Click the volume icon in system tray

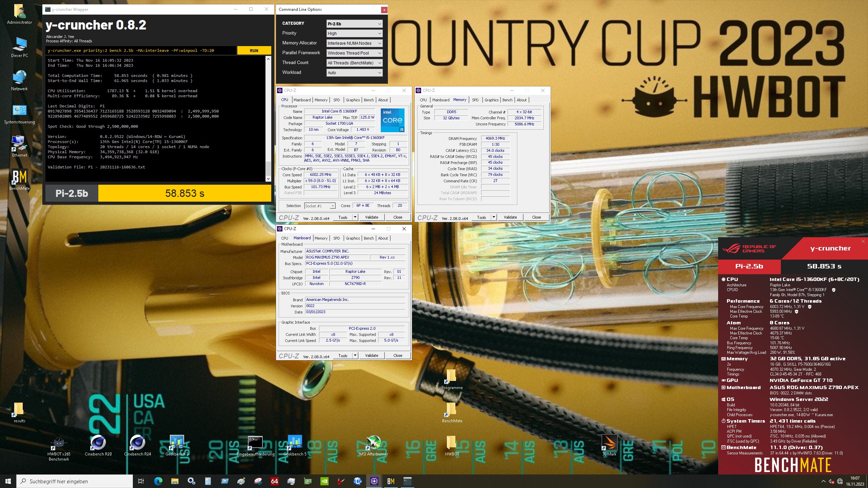(831, 481)
